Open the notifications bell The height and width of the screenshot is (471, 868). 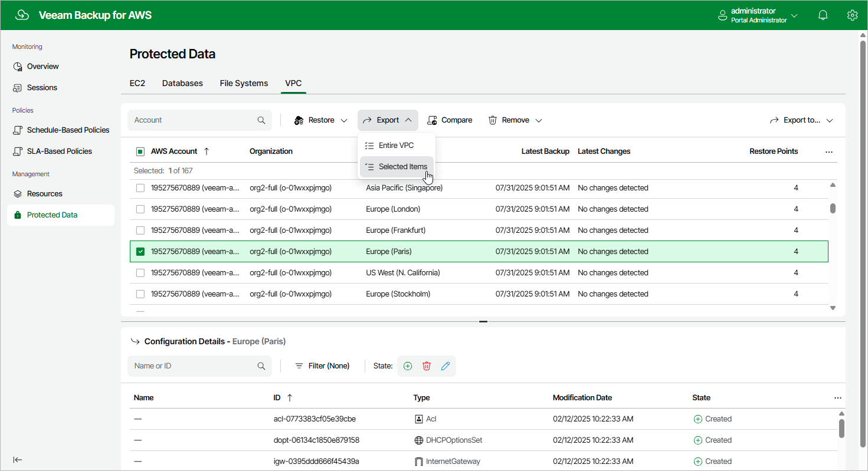click(x=823, y=15)
